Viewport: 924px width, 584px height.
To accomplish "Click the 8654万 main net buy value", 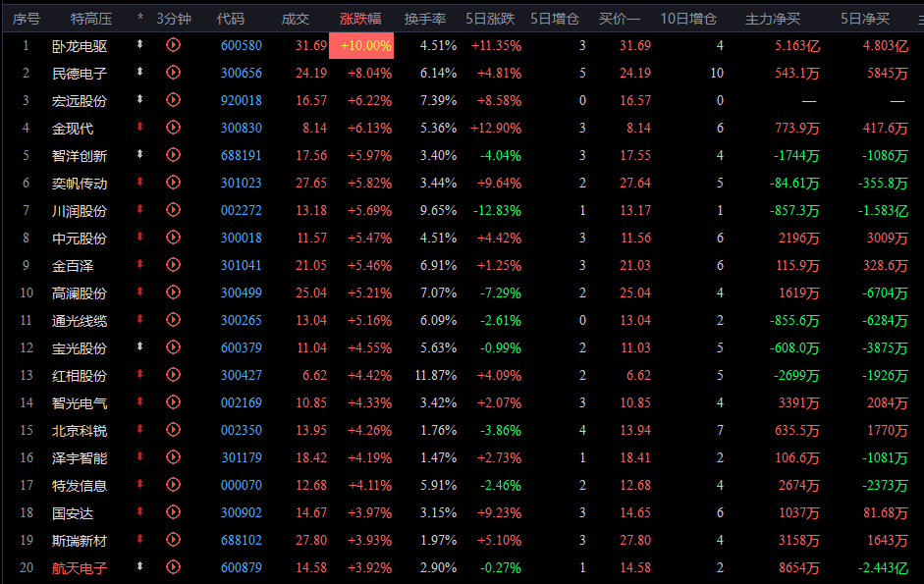I will [x=799, y=568].
